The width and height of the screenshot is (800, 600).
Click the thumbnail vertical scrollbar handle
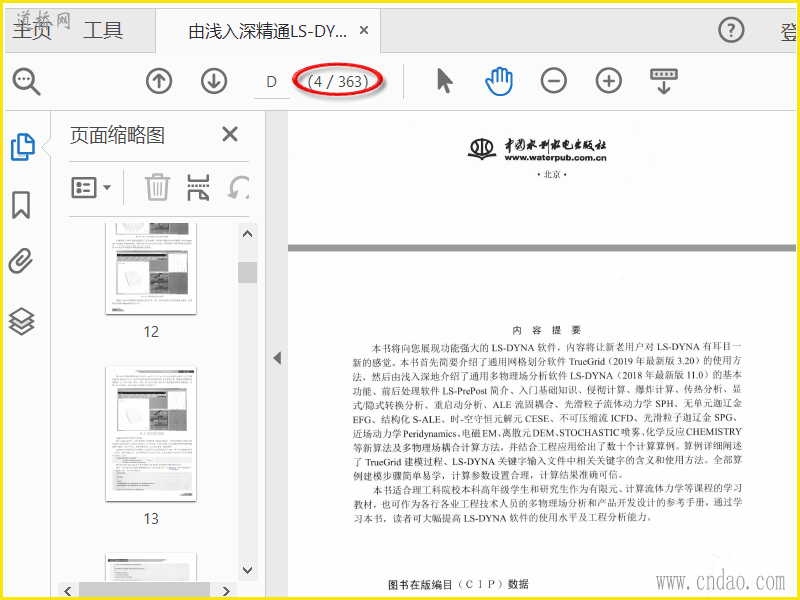tap(247, 272)
